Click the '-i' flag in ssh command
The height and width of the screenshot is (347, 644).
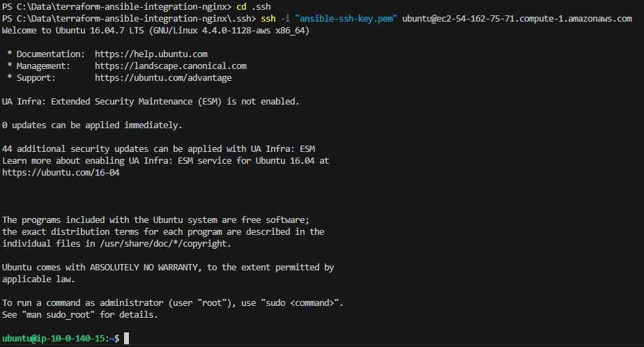pyautogui.click(x=286, y=19)
